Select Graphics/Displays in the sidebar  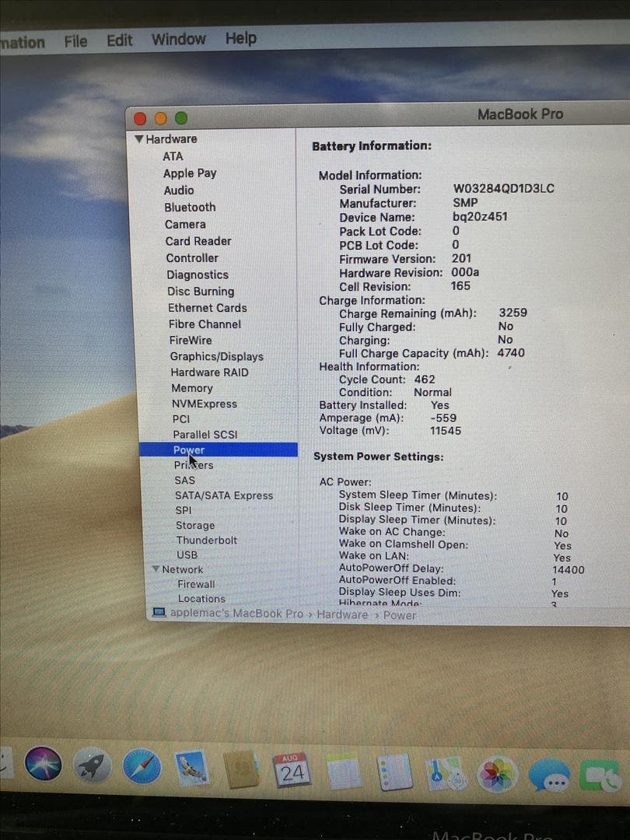(x=216, y=356)
